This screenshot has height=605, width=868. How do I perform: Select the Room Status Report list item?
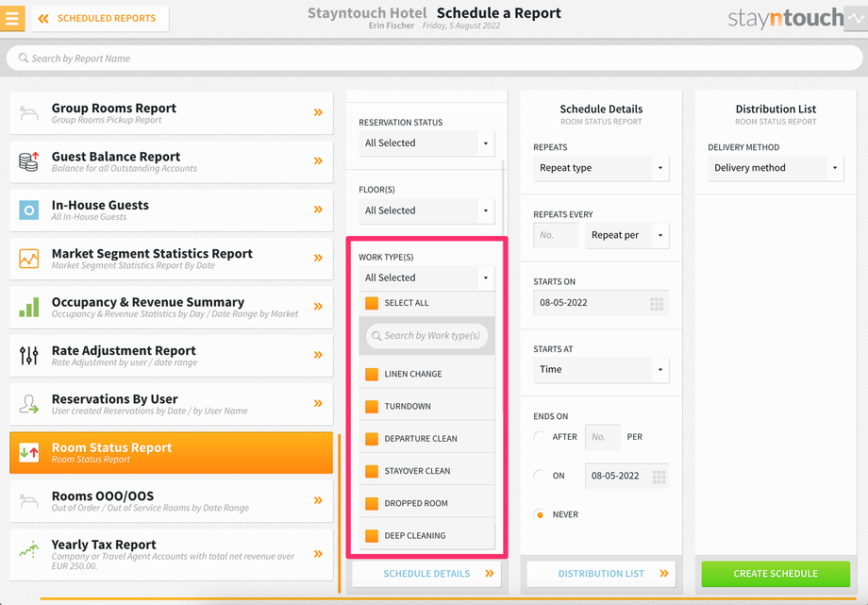coord(171,453)
